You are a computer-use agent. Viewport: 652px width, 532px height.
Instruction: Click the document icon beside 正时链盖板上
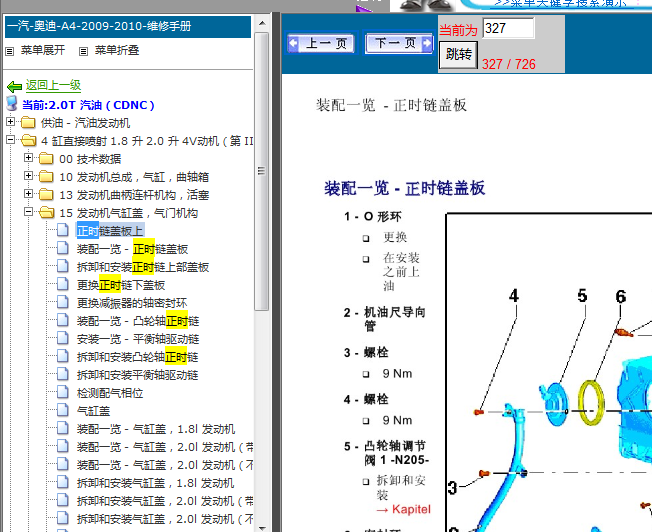[63, 230]
